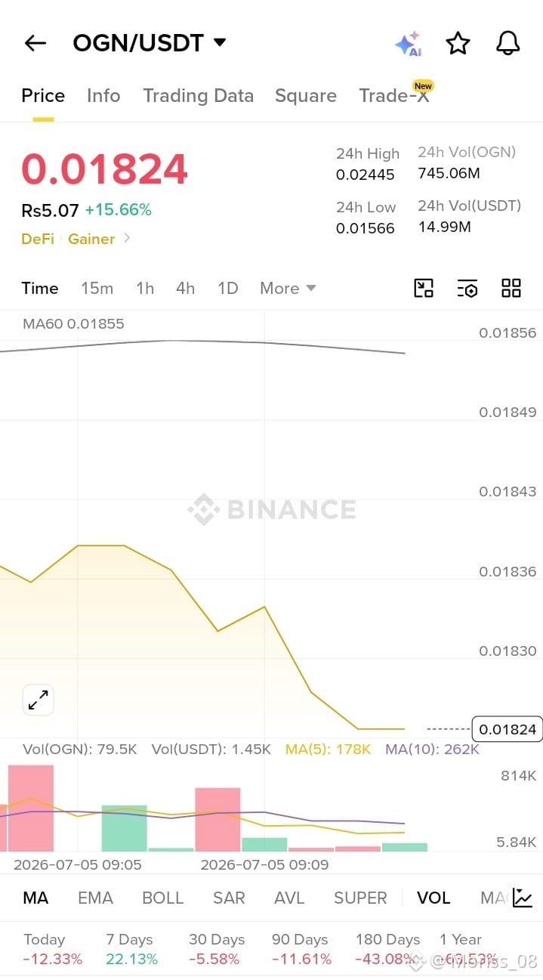
Task: Toggle the VOL sub-indicator
Action: tap(433, 898)
